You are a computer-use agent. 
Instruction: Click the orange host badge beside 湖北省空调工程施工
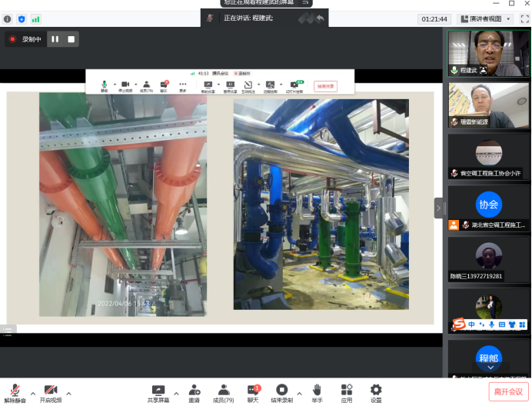pyautogui.click(x=454, y=225)
